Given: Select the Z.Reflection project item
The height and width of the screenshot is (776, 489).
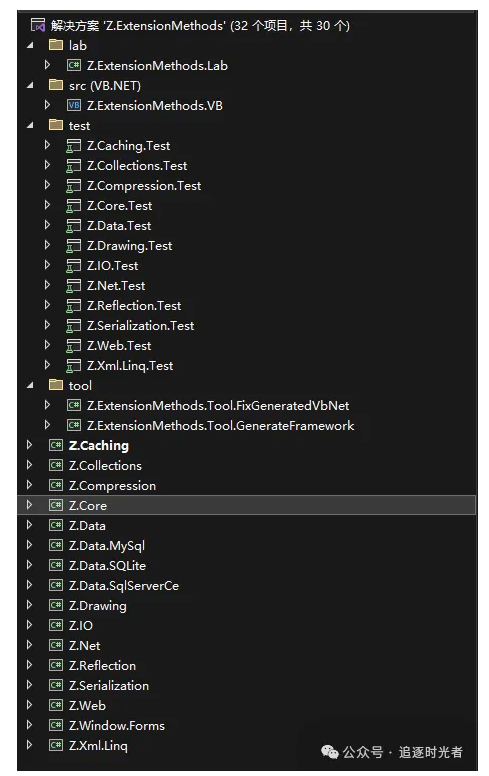Looking at the screenshot, I should 102,665.
